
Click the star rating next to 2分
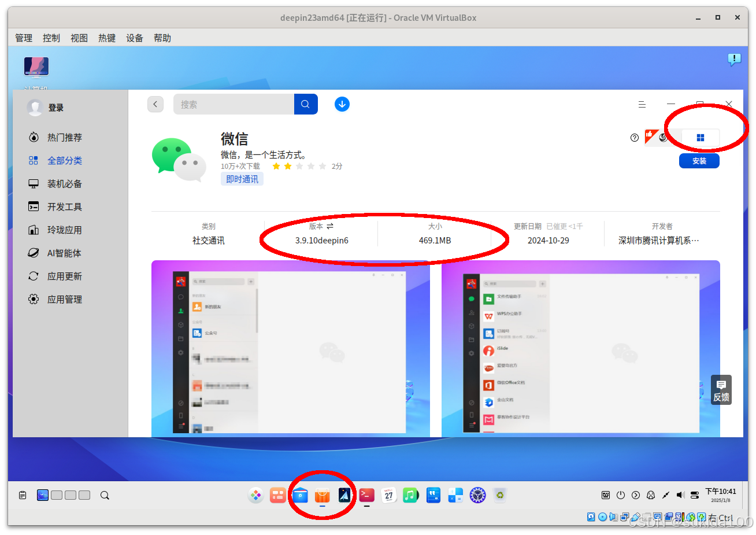pyautogui.click(x=299, y=166)
